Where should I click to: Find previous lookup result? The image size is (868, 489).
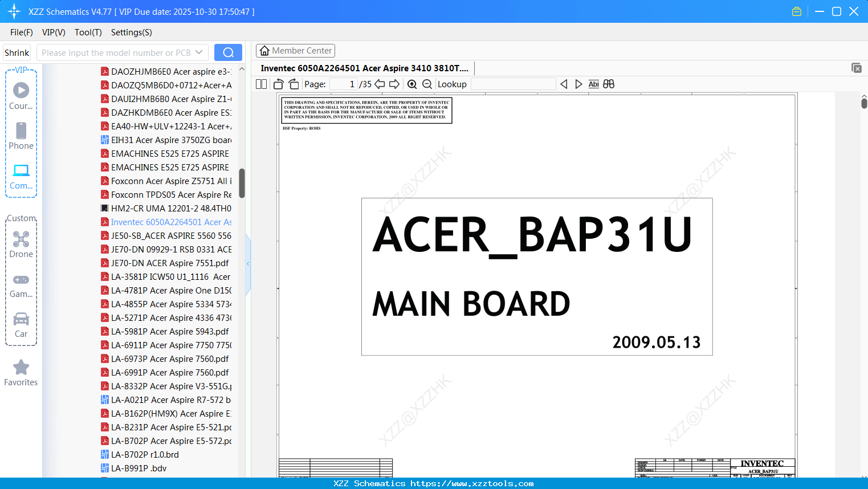pos(564,84)
